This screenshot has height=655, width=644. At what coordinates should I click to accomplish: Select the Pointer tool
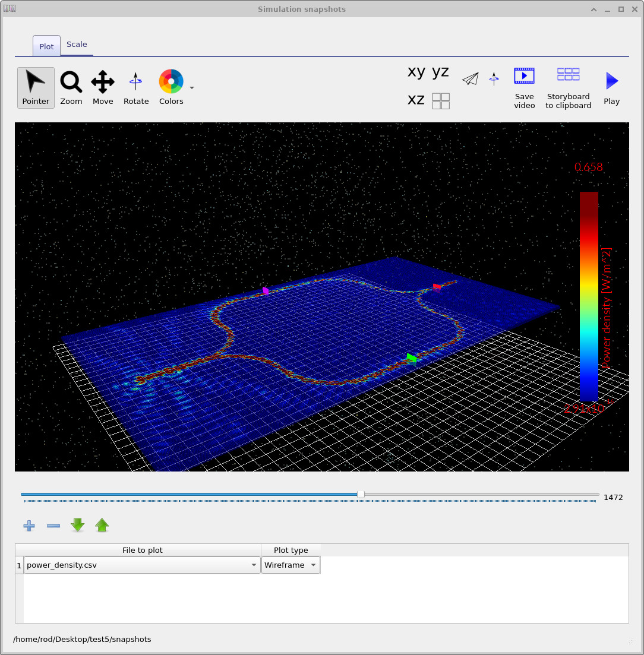point(36,87)
